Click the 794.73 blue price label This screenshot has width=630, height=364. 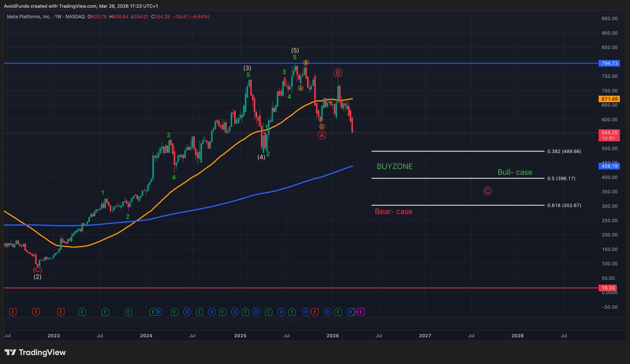(610, 63)
